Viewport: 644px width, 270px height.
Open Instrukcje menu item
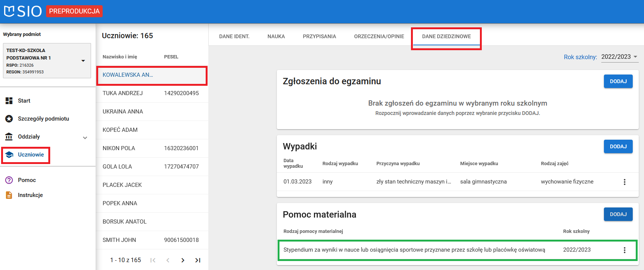30,195
